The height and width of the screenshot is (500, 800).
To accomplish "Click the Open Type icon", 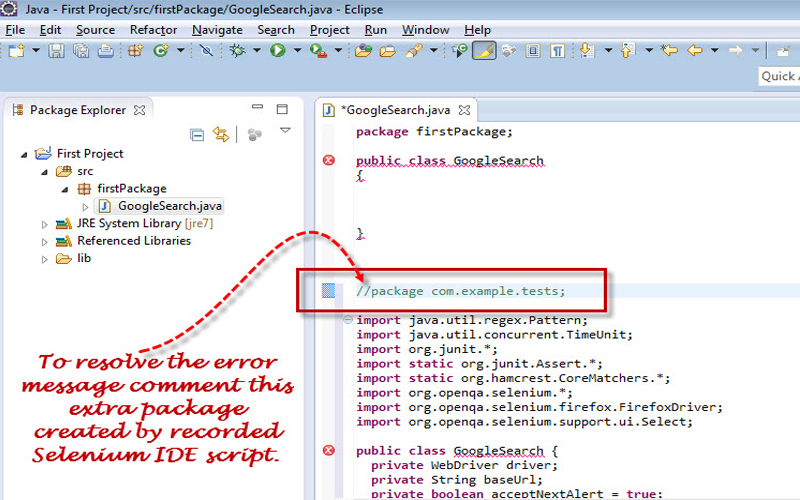I will click(363, 51).
